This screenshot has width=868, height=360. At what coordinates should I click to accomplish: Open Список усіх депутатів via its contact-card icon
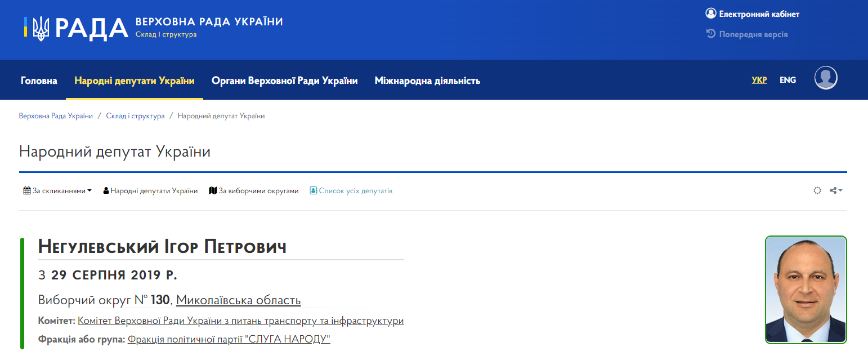click(x=313, y=190)
